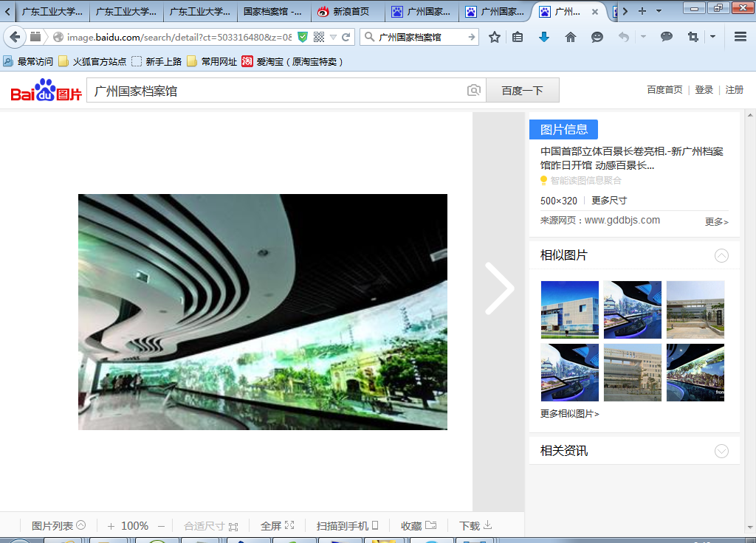Viewport: 756px width, 543px height.
Task: Go to next image with right arrow
Action: point(499,288)
